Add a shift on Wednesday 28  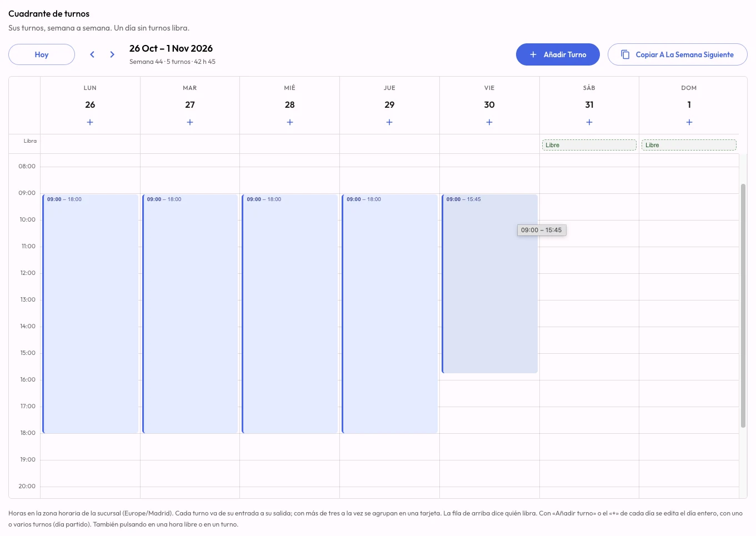(290, 122)
